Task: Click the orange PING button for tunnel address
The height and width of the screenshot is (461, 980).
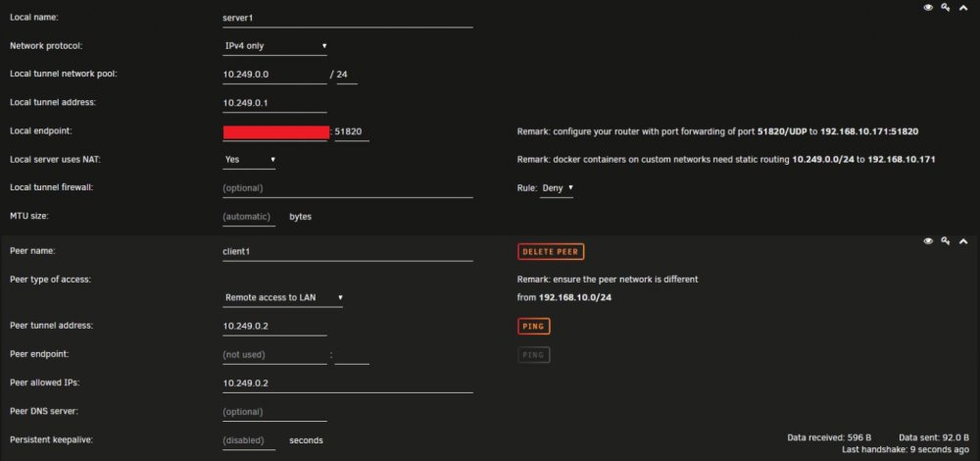Action: (534, 327)
